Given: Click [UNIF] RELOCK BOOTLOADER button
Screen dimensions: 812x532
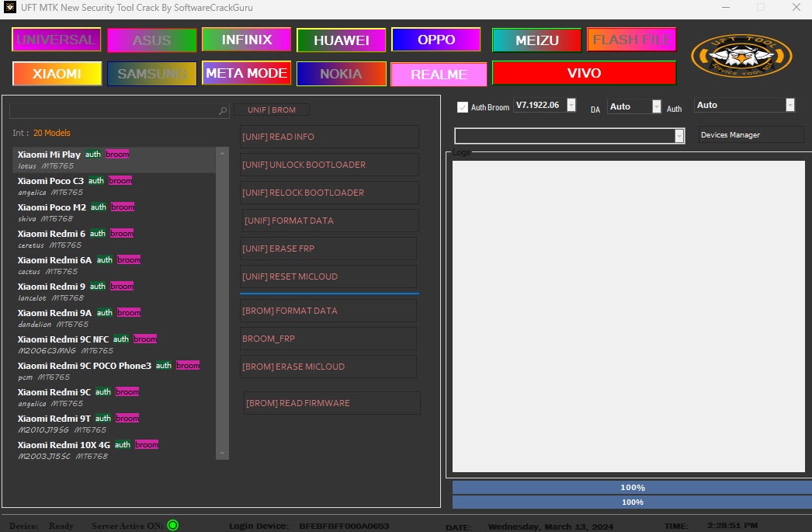Looking at the screenshot, I should [x=329, y=193].
